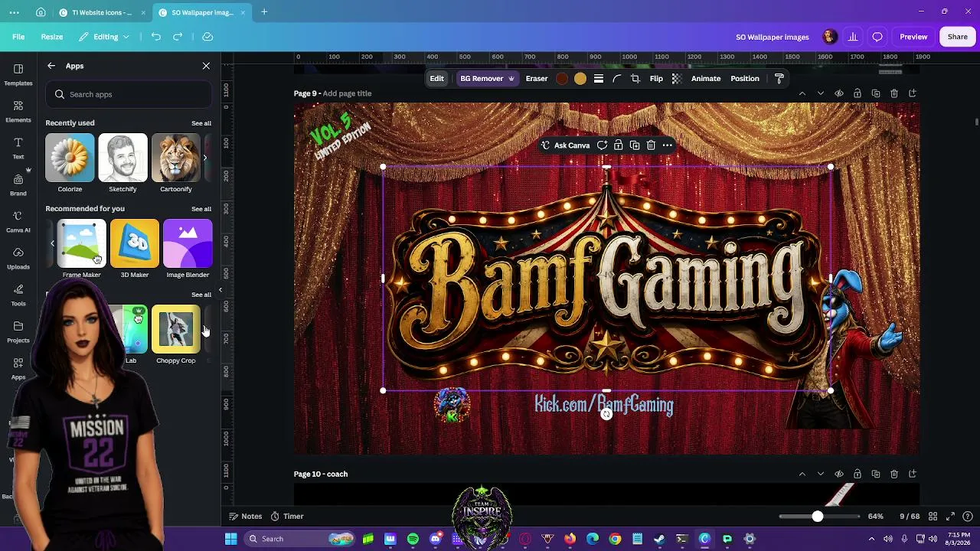
Task: Open the Colorize app
Action: (70, 164)
